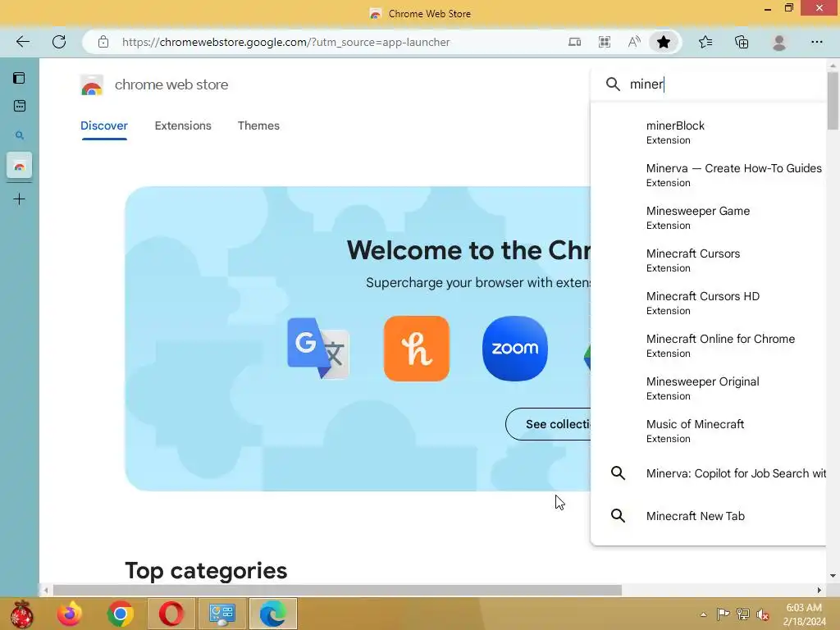
Task: Reload the page with refresh icon
Action: 59,42
